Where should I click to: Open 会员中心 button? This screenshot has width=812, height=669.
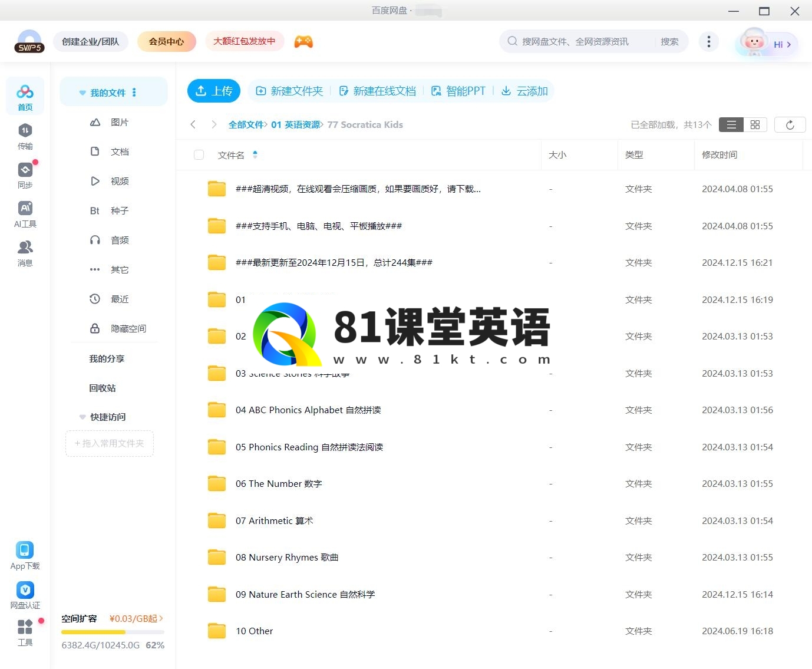click(166, 42)
